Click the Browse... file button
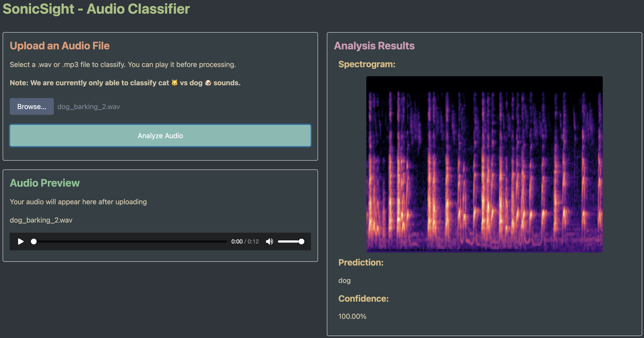The width and height of the screenshot is (644, 338). pos(32,106)
